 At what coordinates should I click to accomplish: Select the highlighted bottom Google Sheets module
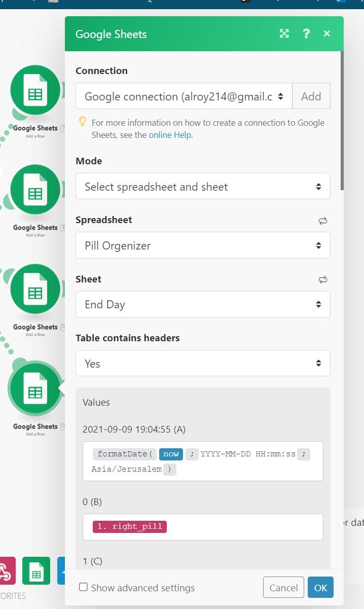35,388
